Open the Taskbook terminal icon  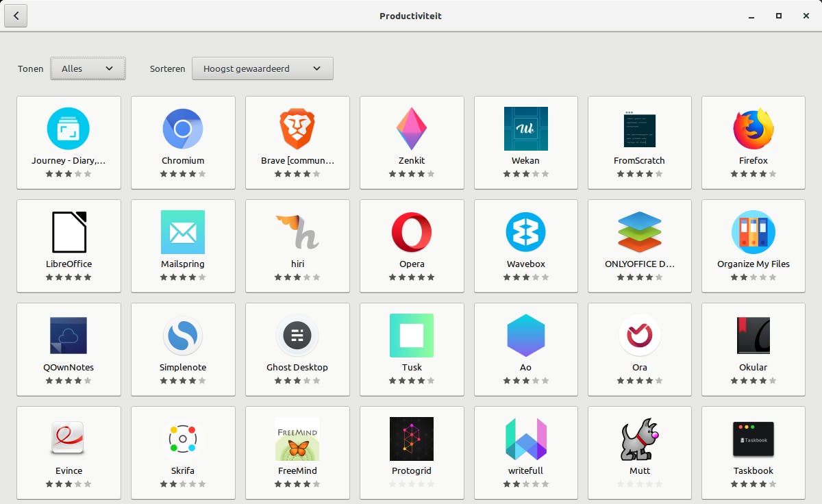tap(754, 439)
